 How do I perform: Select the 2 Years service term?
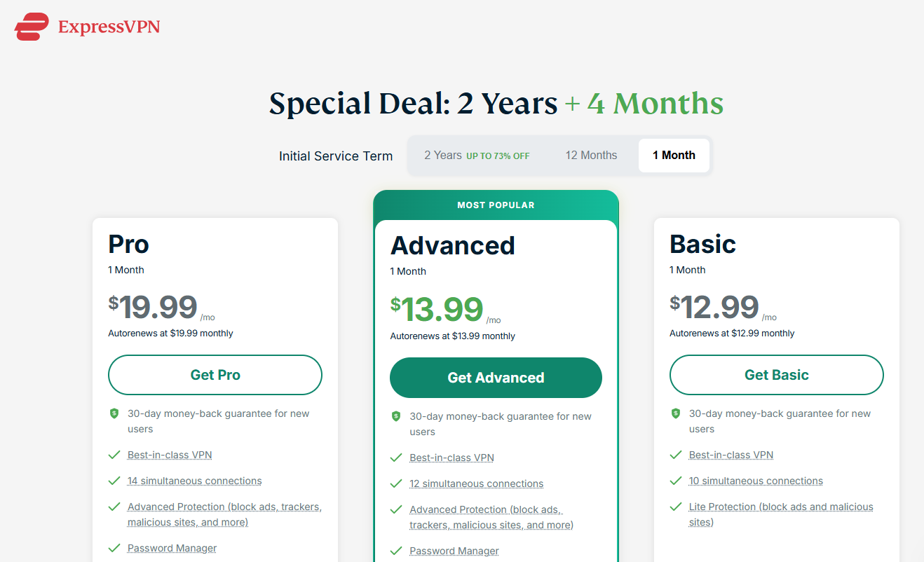477,156
